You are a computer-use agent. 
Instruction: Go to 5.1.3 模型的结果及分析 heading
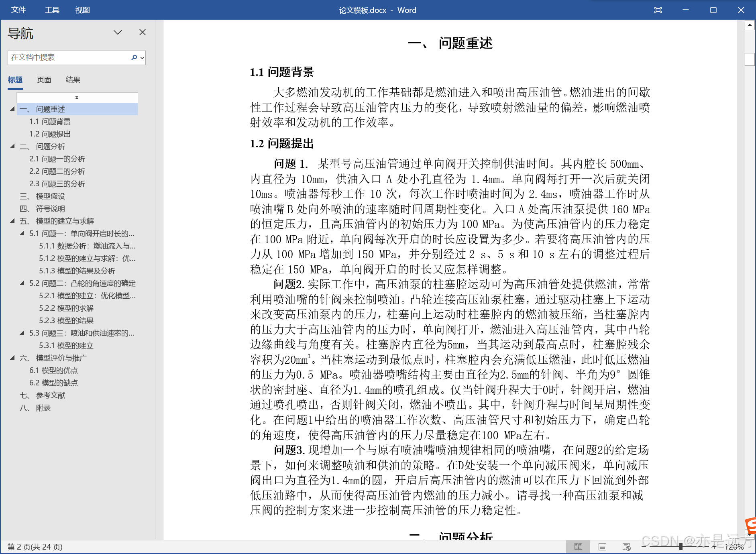(x=77, y=271)
